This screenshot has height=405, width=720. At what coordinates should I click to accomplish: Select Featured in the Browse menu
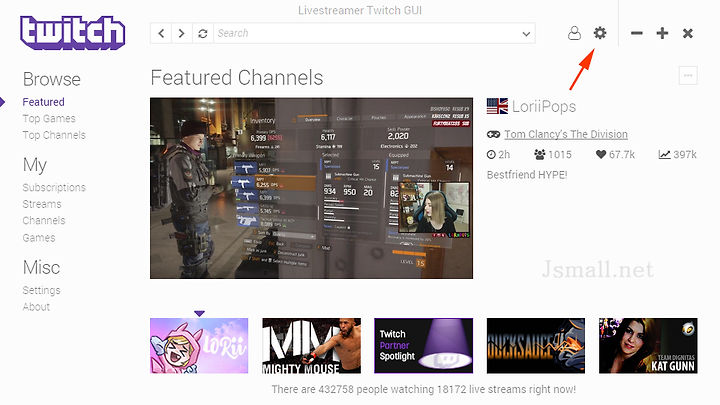pyautogui.click(x=44, y=102)
